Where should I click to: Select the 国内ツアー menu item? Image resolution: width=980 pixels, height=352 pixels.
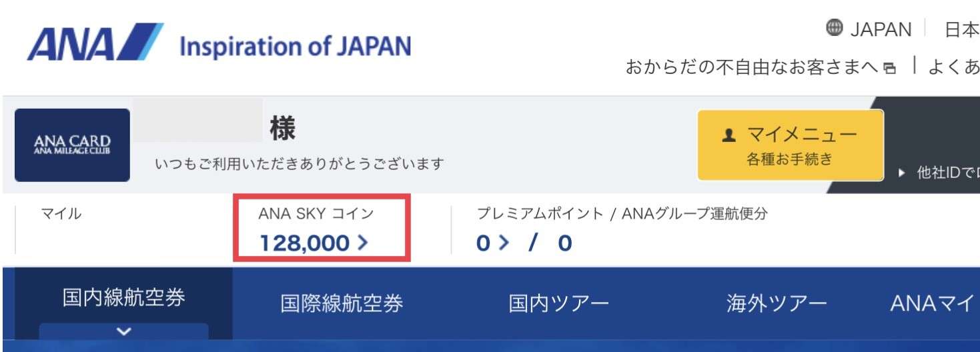558,303
